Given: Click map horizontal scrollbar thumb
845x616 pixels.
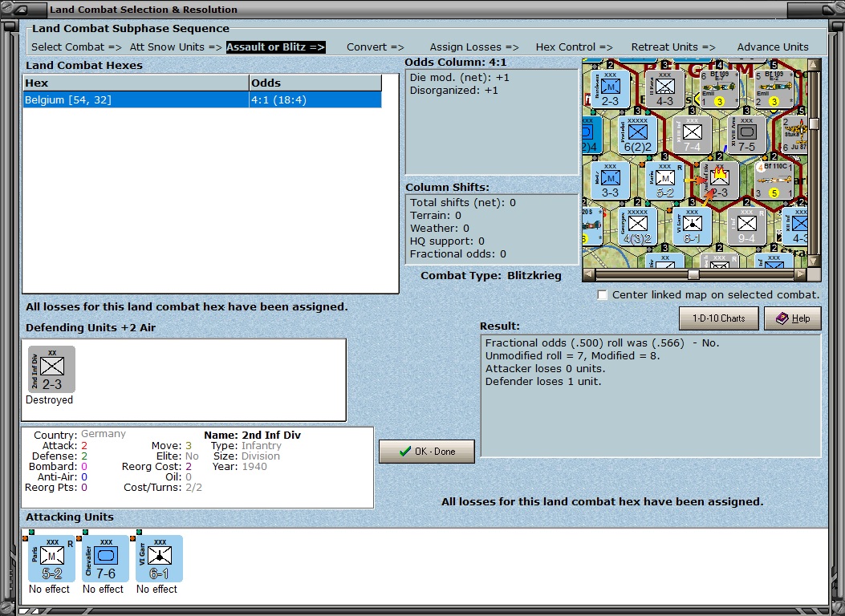Looking at the screenshot, I should 693,274.
